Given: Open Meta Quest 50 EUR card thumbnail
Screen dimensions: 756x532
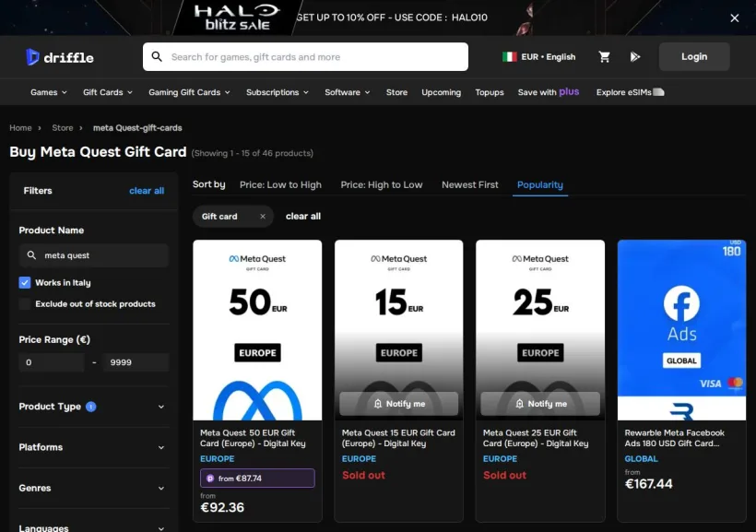Looking at the screenshot, I should click(257, 330).
